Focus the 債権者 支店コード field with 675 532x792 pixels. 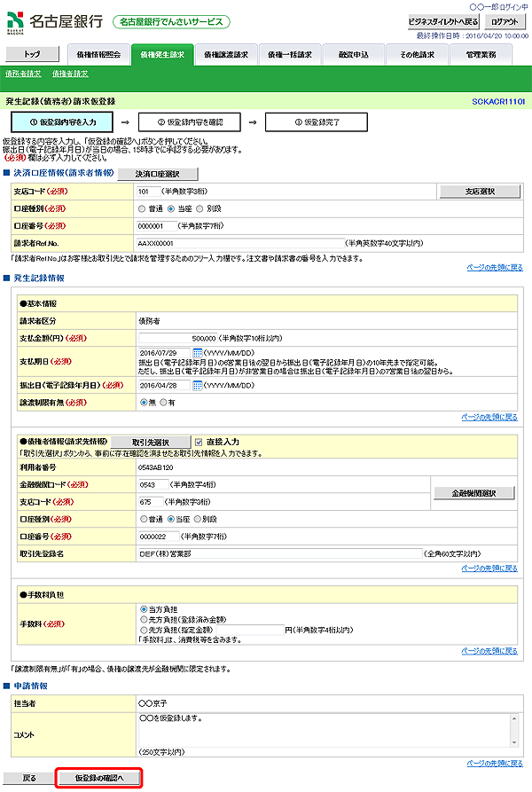click(151, 502)
